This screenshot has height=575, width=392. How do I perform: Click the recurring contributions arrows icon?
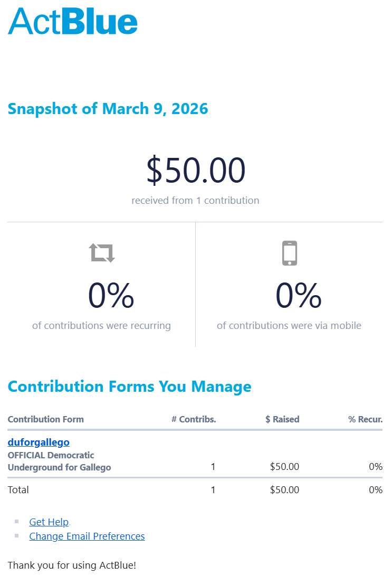click(x=102, y=253)
